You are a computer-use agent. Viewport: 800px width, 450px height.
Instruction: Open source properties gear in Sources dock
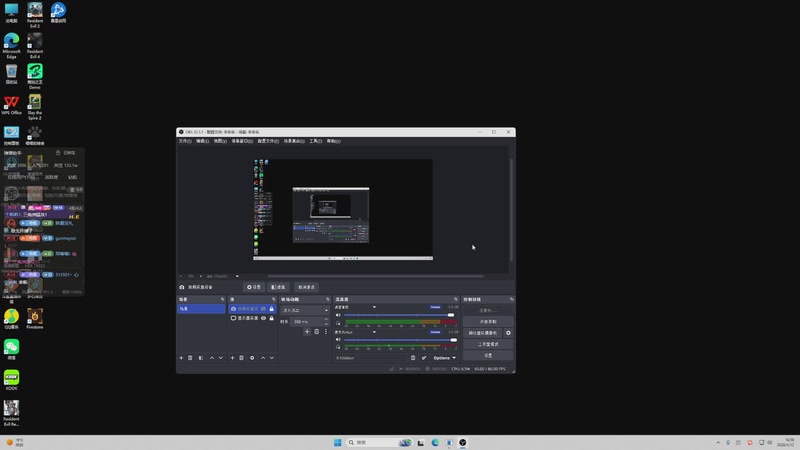(252, 358)
